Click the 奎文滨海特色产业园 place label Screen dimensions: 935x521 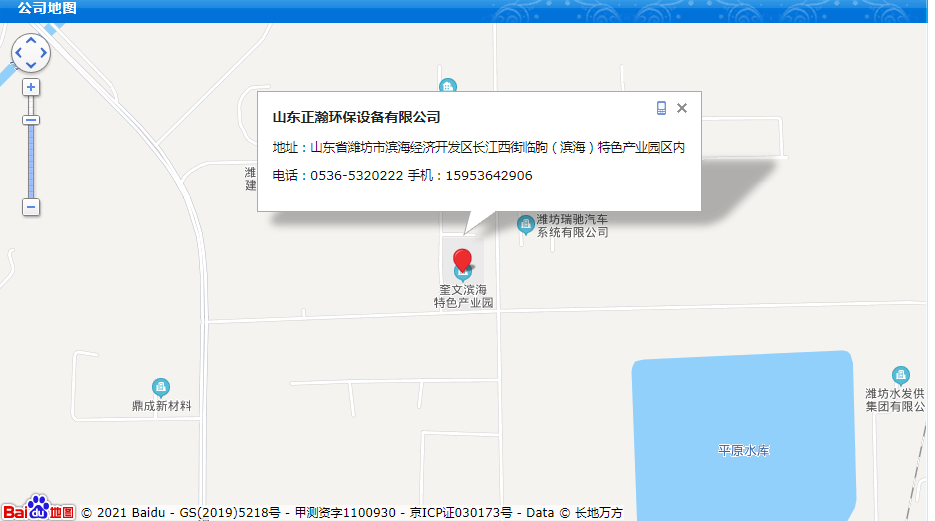[463, 296]
